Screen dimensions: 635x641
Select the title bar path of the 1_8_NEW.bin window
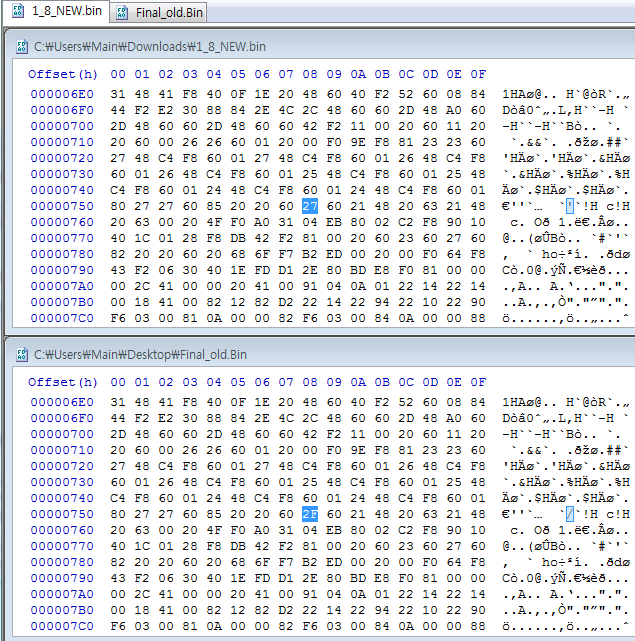tap(150, 47)
